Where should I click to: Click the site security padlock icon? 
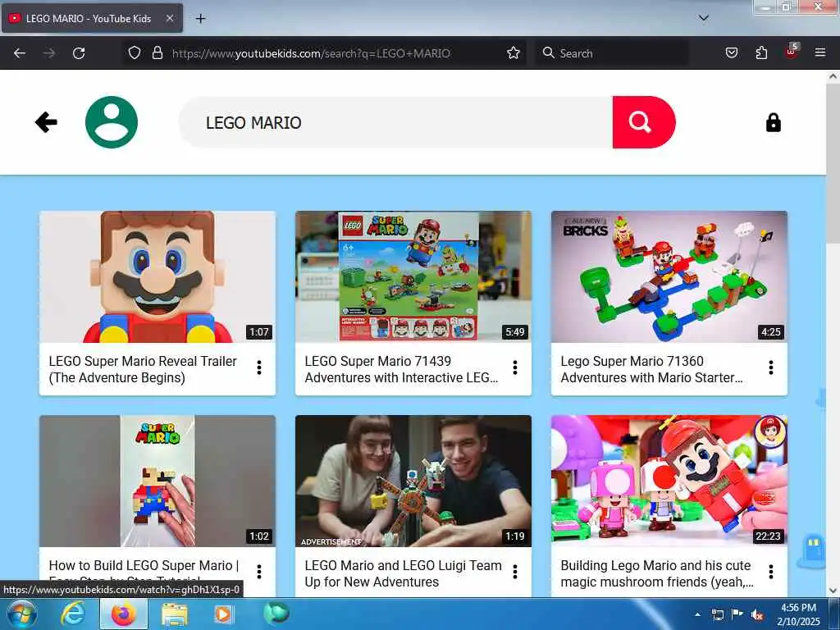[157, 53]
